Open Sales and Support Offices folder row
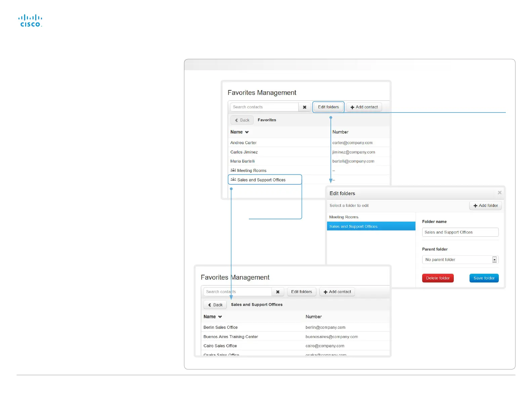Viewport: 532px width, 400px height. coord(265,180)
